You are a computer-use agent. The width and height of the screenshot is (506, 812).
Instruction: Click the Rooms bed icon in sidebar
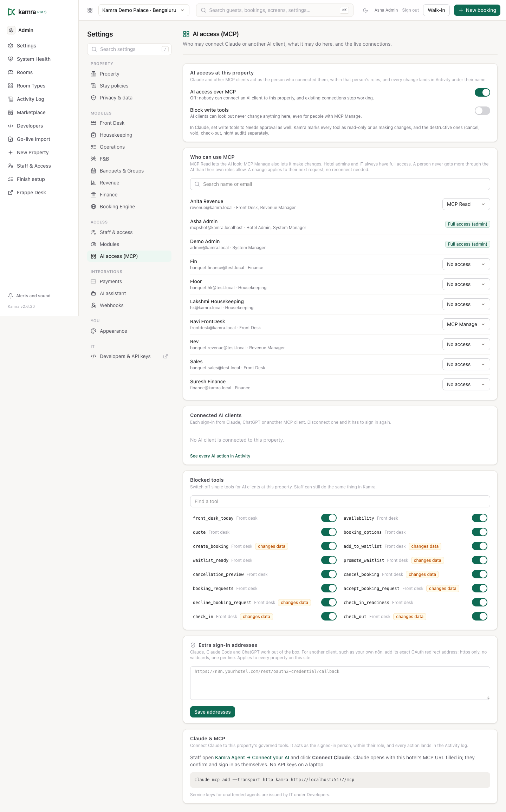pyautogui.click(x=11, y=72)
